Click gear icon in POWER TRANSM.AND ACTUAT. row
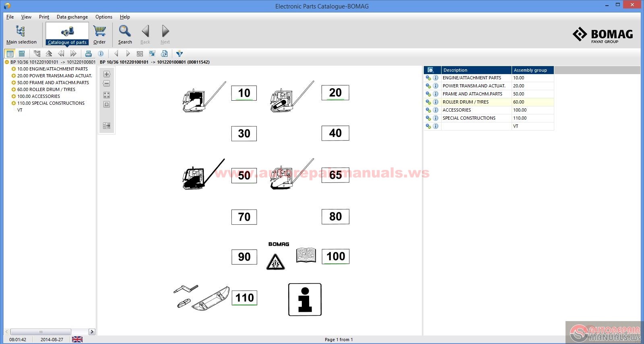The image size is (644, 344). (x=428, y=86)
